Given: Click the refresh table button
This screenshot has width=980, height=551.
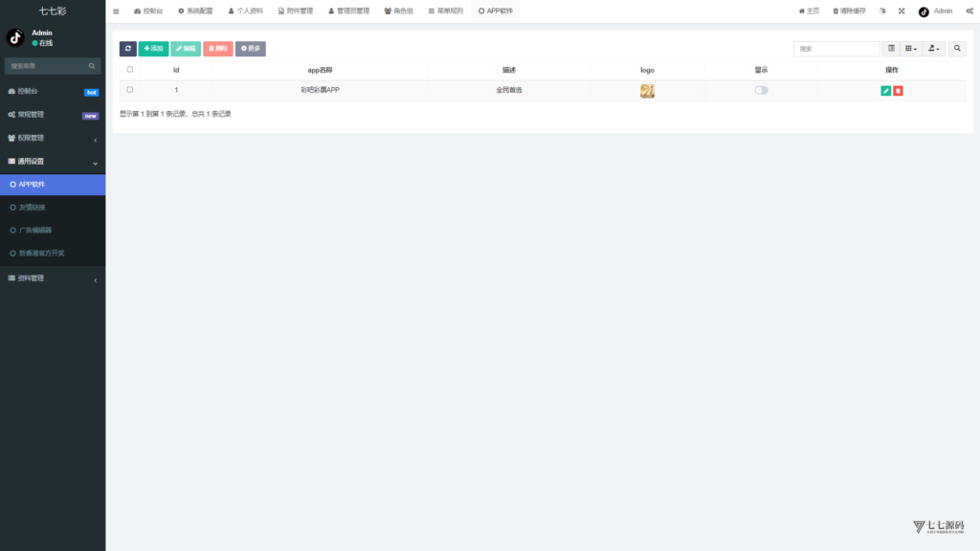Looking at the screenshot, I should 127,48.
